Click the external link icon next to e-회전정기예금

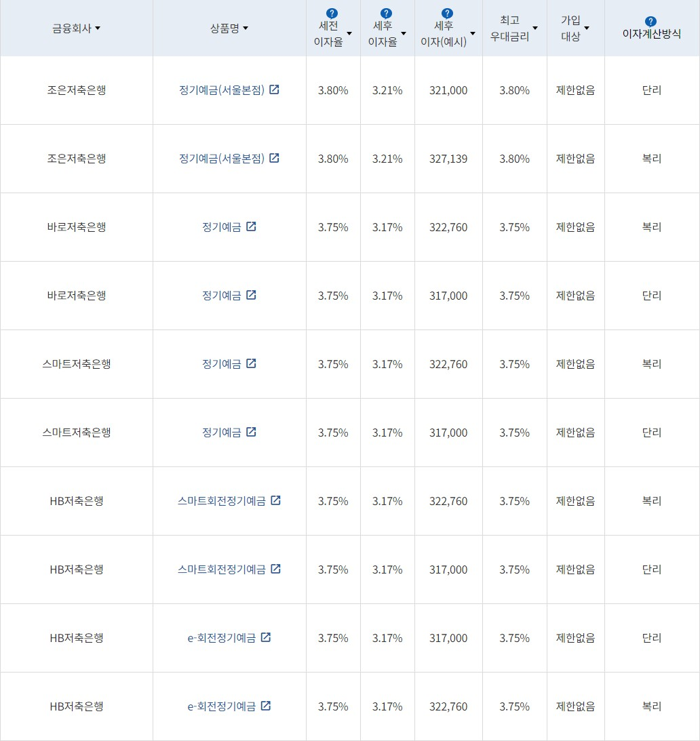click(x=266, y=637)
